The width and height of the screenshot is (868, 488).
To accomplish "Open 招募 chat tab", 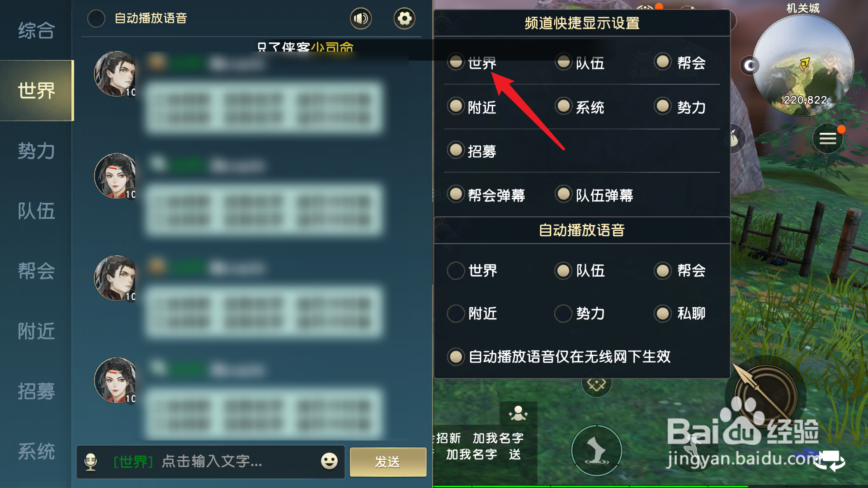I will [36, 391].
